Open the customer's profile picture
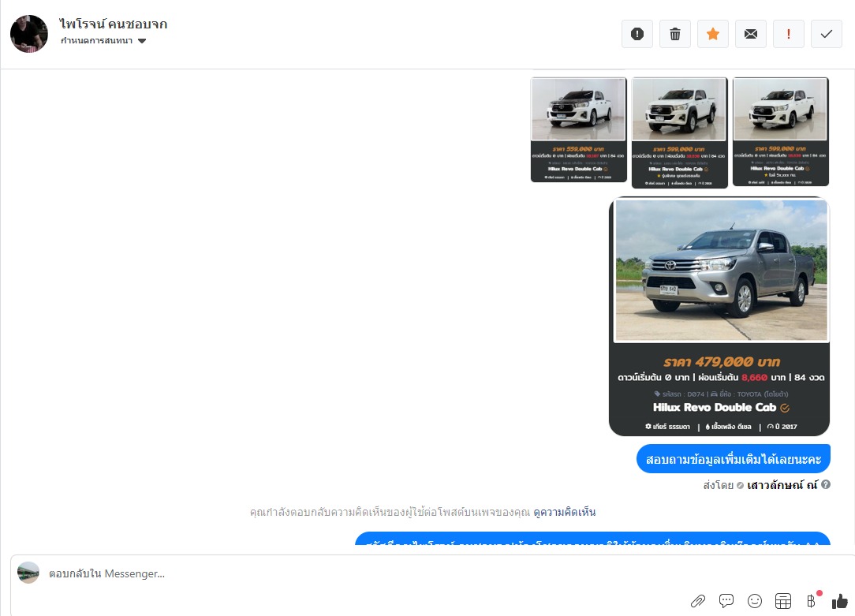 pyautogui.click(x=29, y=34)
